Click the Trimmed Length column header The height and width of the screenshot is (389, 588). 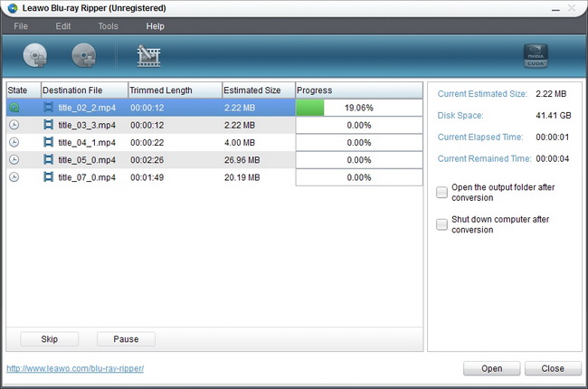click(x=175, y=90)
